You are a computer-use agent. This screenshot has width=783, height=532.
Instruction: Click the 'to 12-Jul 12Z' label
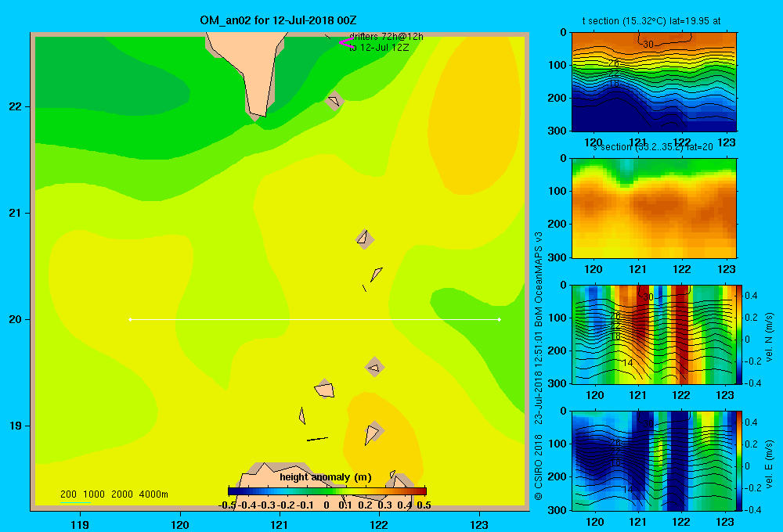click(379, 48)
